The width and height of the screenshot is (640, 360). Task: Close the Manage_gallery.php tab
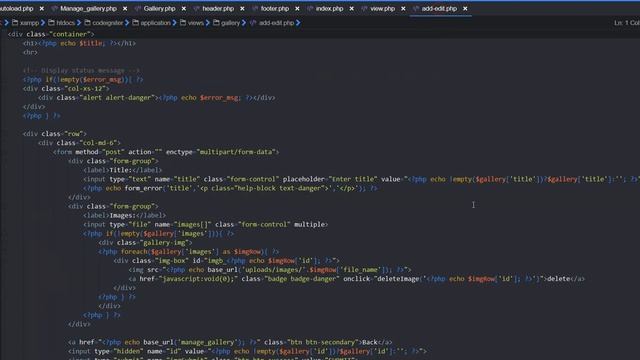[x=125, y=9]
